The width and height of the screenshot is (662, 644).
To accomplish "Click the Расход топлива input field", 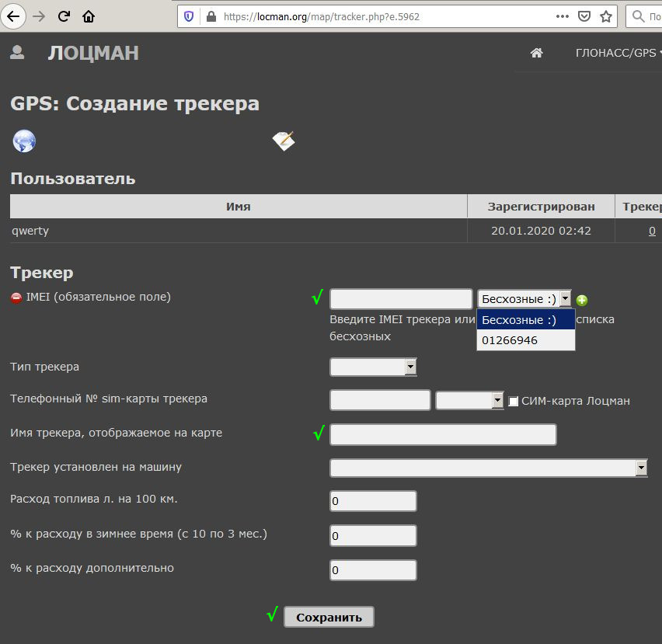I will point(373,501).
